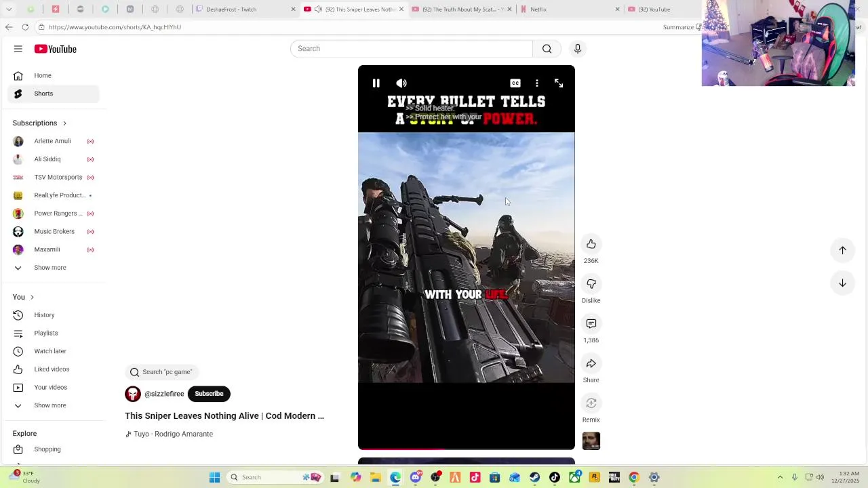Open the @sizzlefiree channel avatar
This screenshot has width=868, height=488.
[133, 394]
